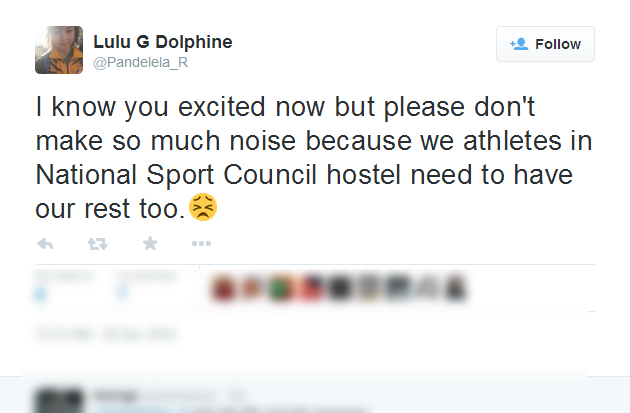
Task: Open Lulu G Dolphine's profile picture
Action: point(59,50)
